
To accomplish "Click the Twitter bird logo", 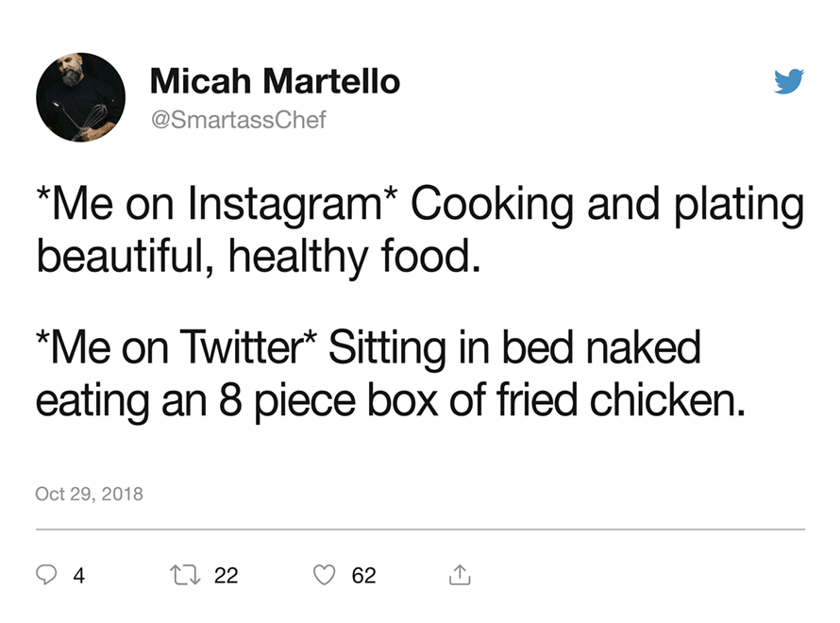I will click(789, 83).
